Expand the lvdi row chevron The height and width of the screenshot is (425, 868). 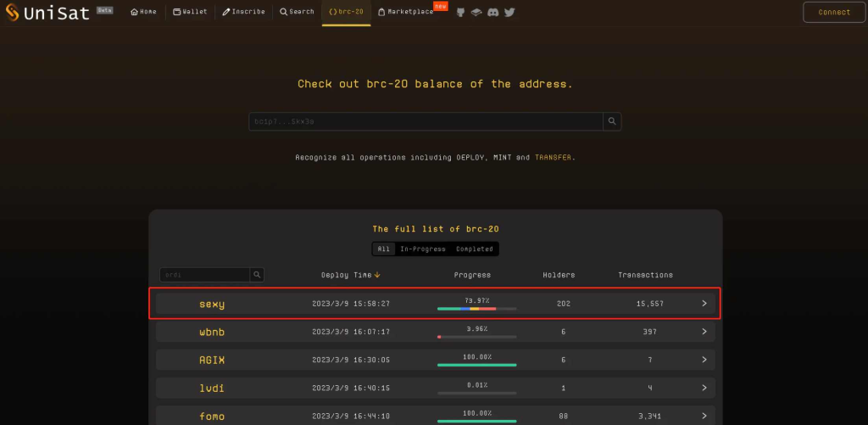point(704,388)
